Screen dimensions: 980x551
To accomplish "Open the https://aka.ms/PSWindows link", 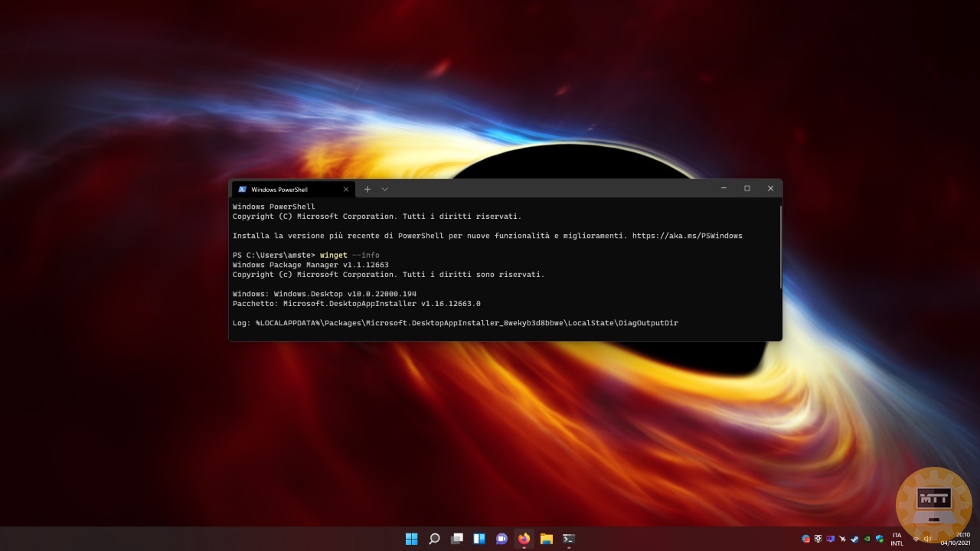I will coord(687,236).
